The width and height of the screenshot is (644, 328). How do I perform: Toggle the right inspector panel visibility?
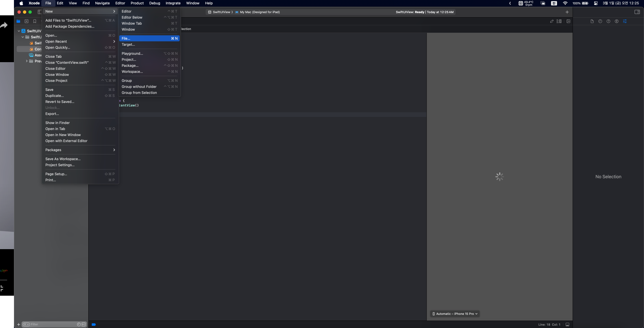tap(637, 12)
